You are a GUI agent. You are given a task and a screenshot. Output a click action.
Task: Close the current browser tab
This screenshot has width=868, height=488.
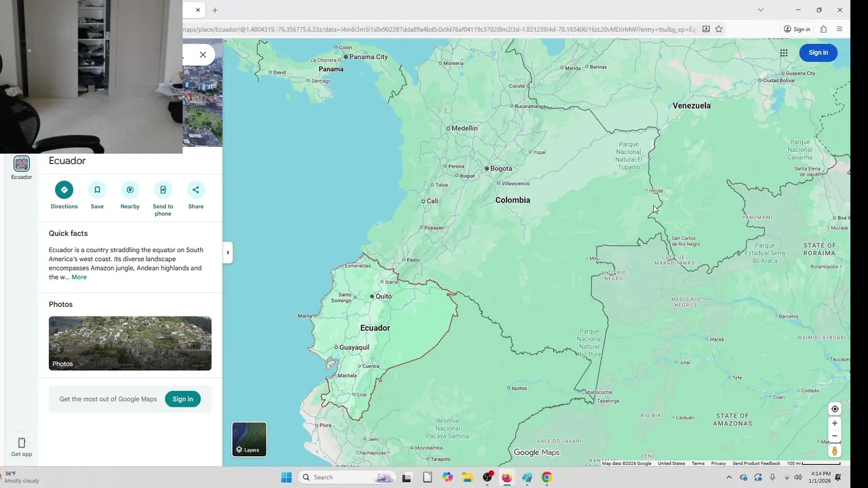click(198, 10)
